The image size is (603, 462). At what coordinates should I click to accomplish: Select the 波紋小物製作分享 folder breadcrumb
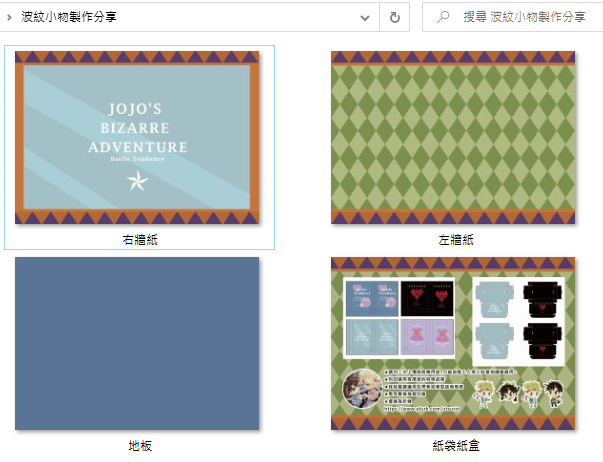68,17
